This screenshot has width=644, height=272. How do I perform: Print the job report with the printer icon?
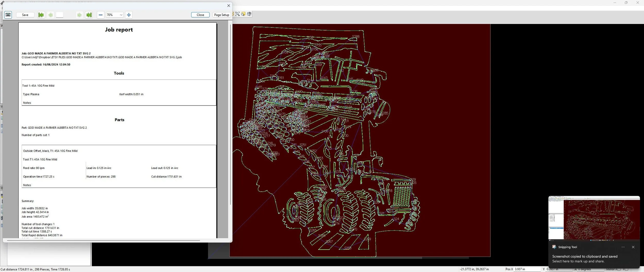pyautogui.click(x=8, y=15)
